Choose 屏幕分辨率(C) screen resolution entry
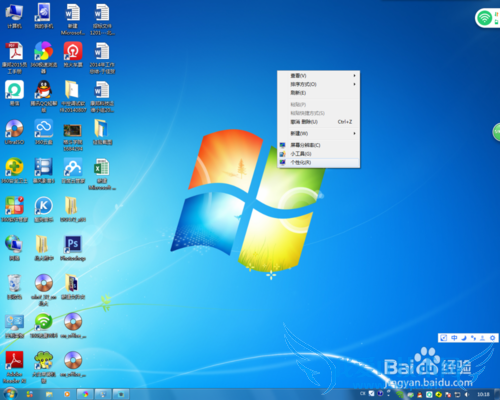500x400 pixels. click(x=319, y=145)
